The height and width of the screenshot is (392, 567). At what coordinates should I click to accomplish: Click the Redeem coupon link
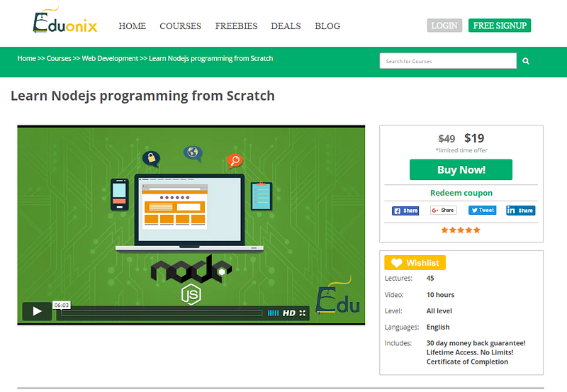461,193
